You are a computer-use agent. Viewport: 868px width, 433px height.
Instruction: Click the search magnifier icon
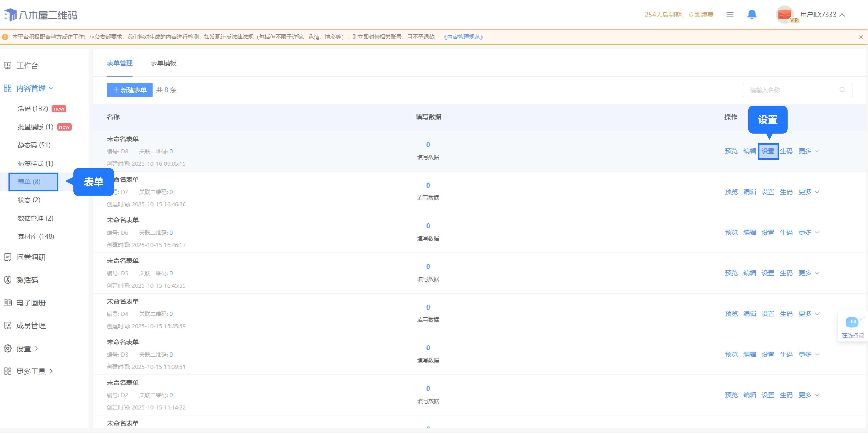(842, 90)
